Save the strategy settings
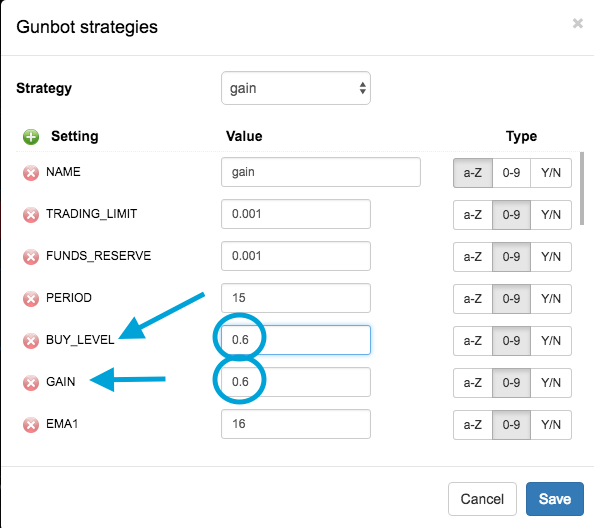 (555, 499)
